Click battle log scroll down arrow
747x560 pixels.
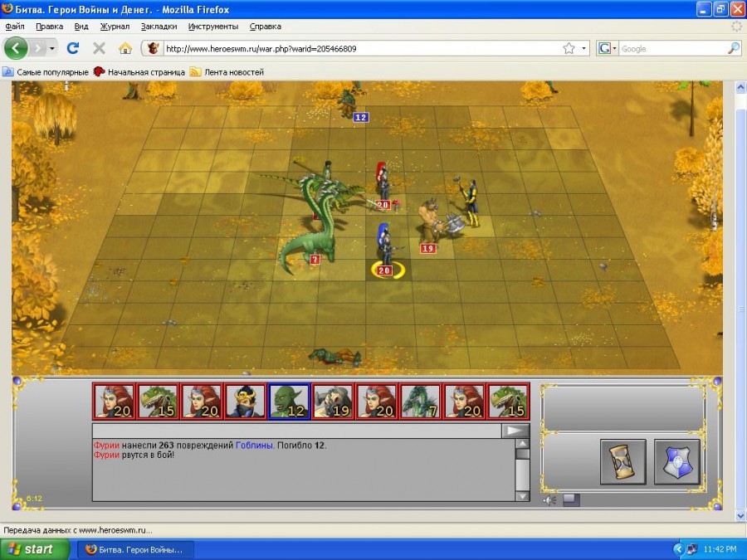click(x=523, y=496)
